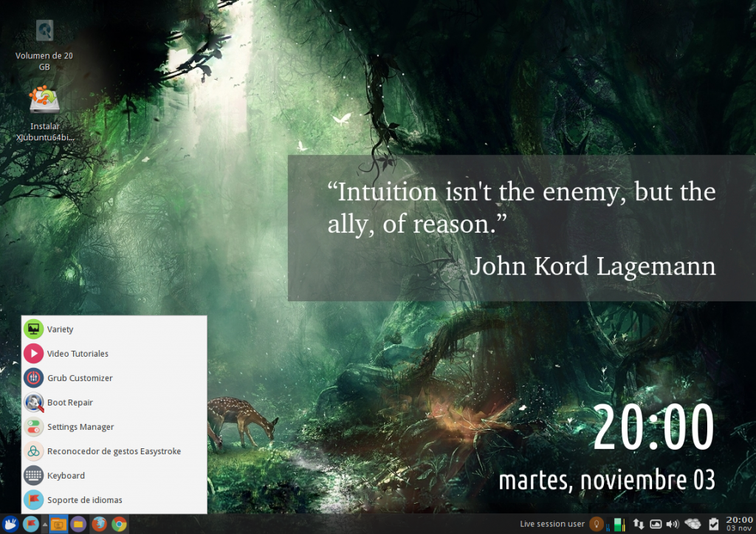Launch Grub Customizer
The image size is (756, 534).
(114, 377)
